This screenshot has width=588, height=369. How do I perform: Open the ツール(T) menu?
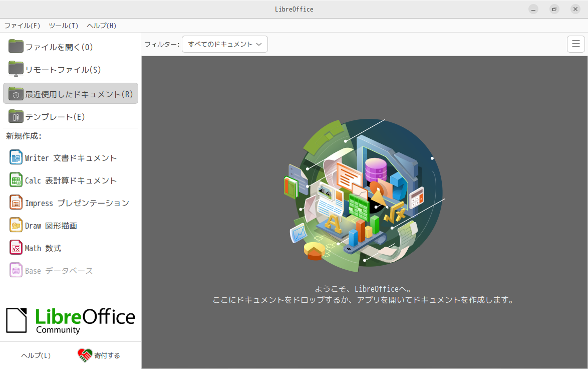click(x=63, y=26)
